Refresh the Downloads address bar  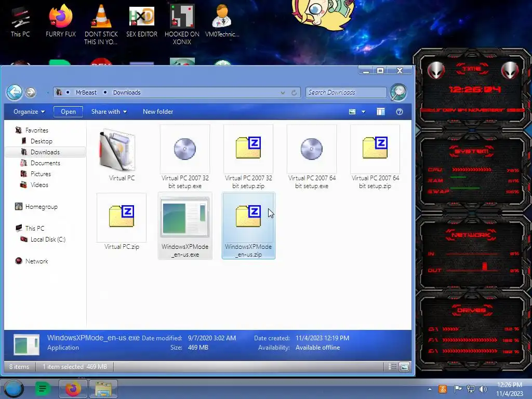(x=294, y=92)
